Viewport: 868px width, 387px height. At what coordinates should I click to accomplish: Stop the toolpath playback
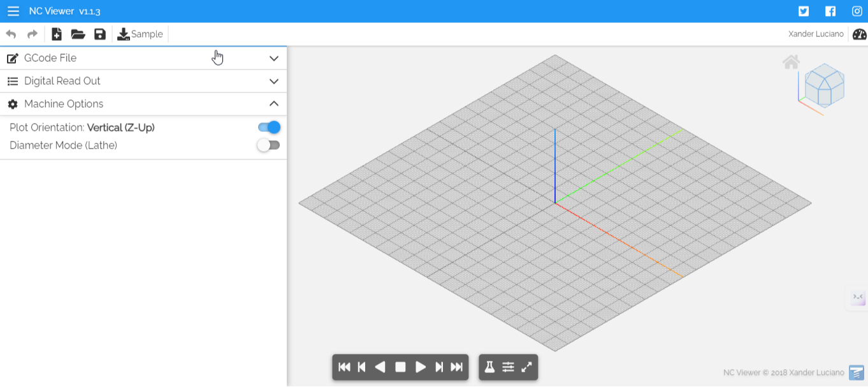point(400,367)
